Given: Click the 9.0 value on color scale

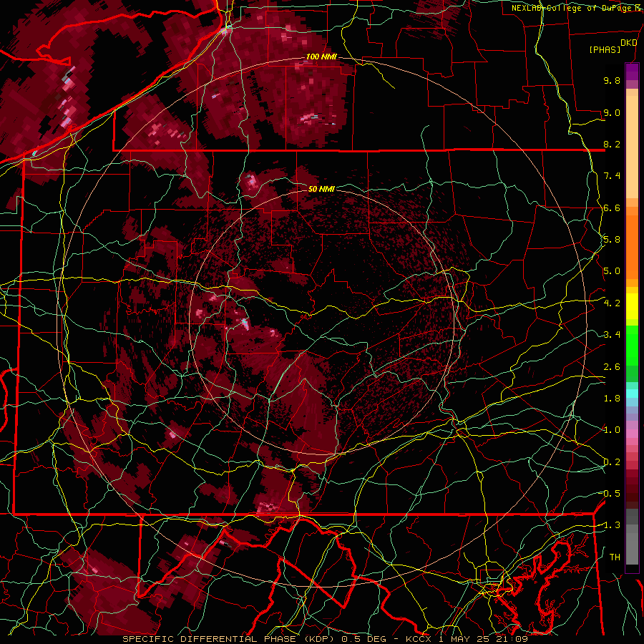Looking at the screenshot, I should point(612,112).
